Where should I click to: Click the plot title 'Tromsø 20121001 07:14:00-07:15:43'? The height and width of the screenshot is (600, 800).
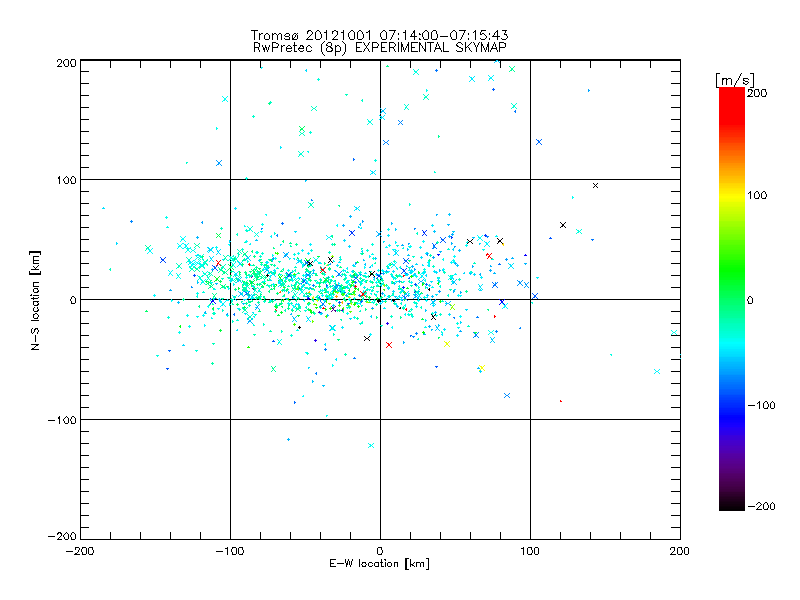(379, 35)
